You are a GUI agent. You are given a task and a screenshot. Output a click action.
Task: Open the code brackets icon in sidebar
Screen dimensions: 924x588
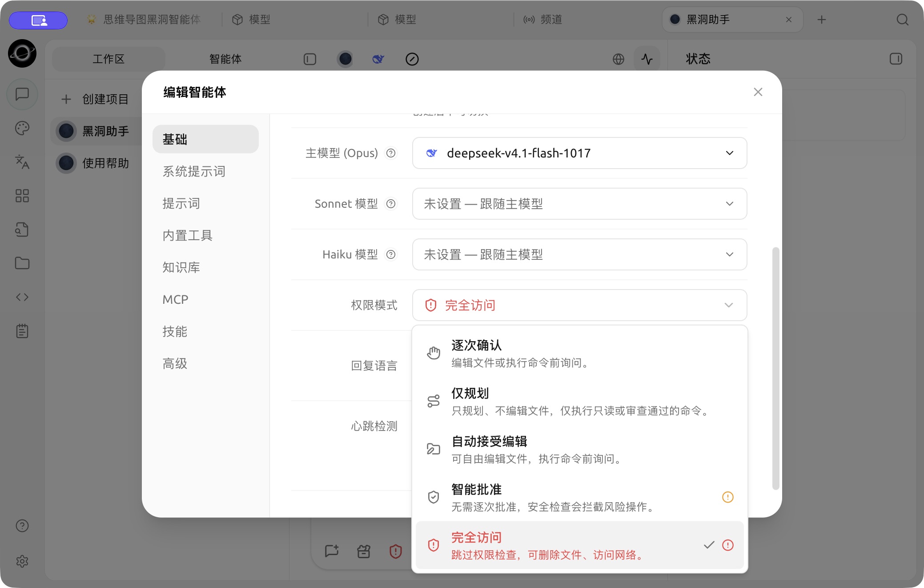[22, 297]
